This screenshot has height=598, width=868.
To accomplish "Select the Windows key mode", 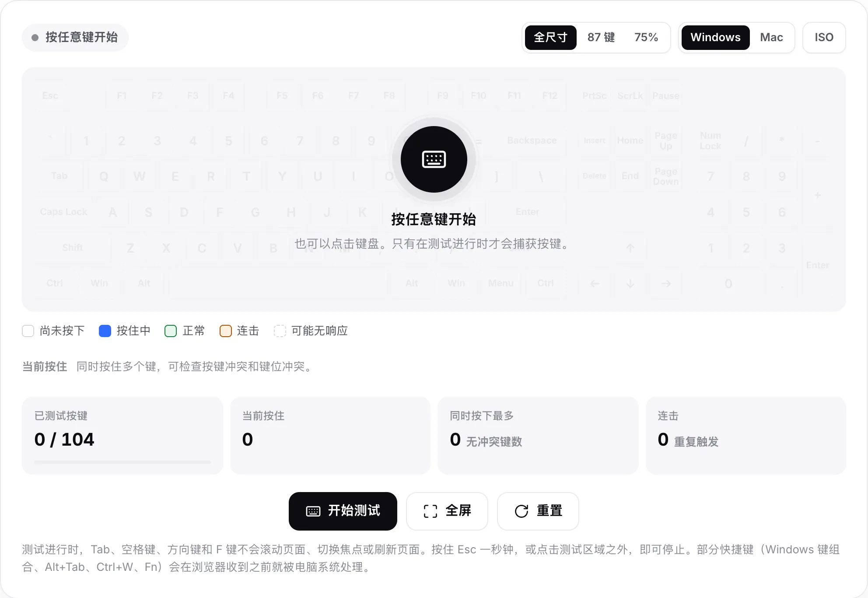I will [715, 38].
